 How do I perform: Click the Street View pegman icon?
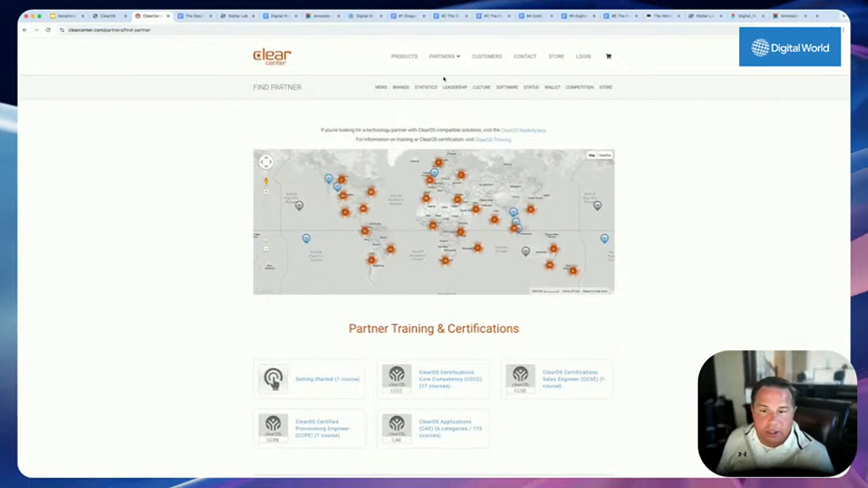point(266,182)
